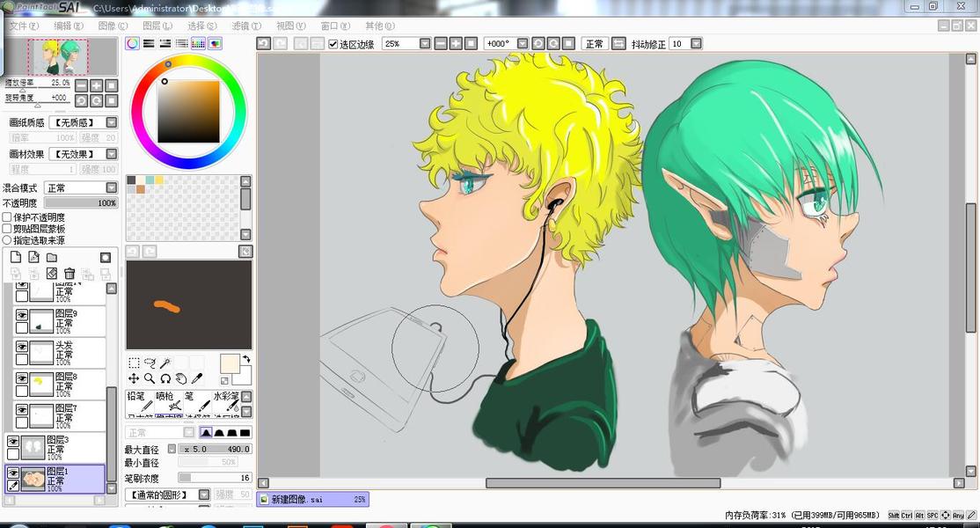Open the 滤镜 menu
Screen dimensions: 980x528
(x=246, y=26)
